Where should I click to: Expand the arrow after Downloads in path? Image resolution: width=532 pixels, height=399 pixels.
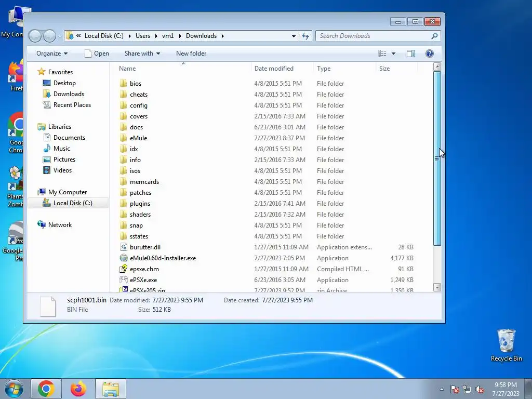222,36
